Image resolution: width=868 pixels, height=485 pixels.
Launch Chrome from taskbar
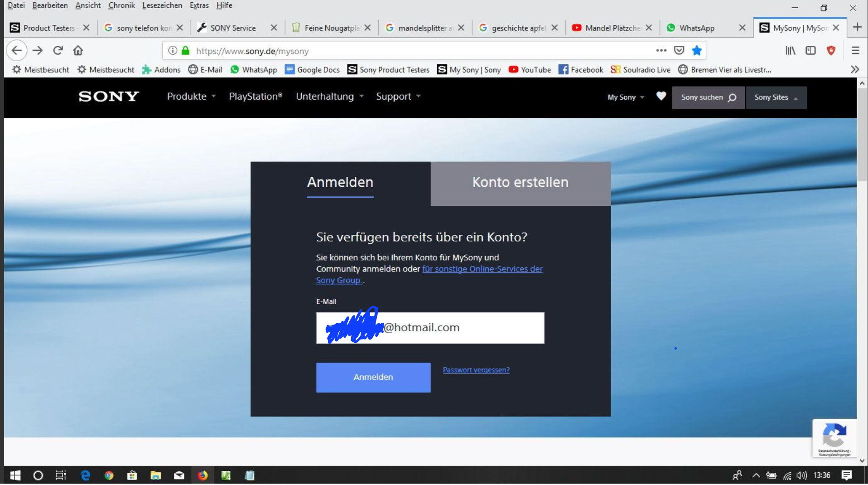[x=109, y=475]
